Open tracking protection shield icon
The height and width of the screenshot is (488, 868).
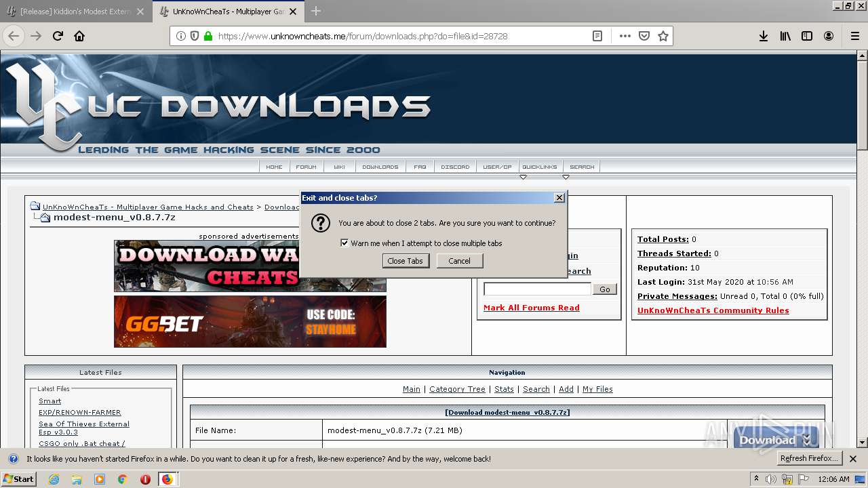click(195, 36)
